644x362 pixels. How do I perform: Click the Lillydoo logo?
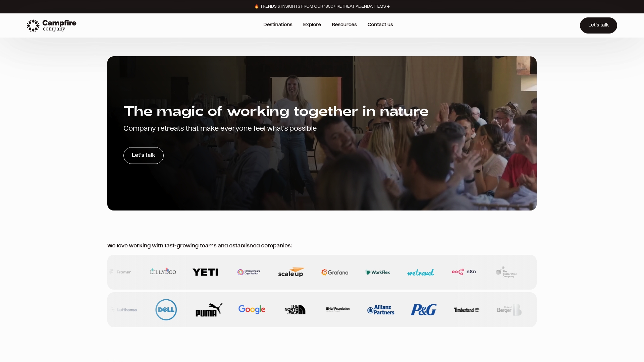163,271
